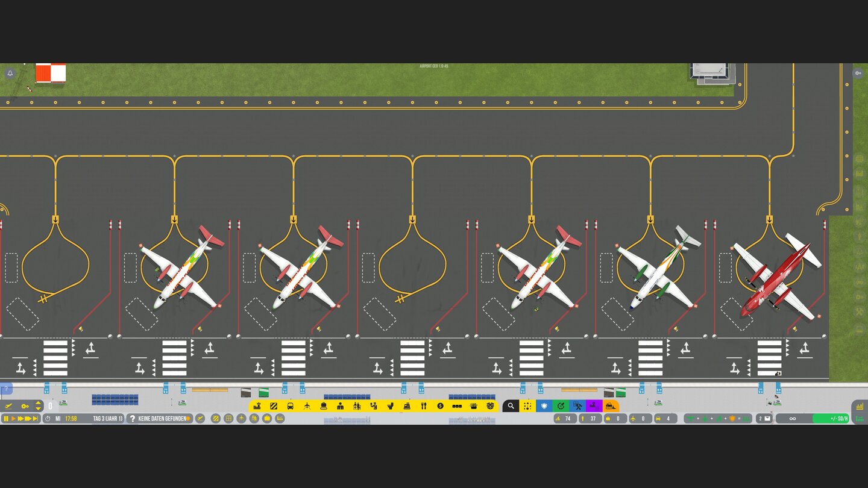Open the magnifier object search tool
This screenshot has height=488, width=868.
point(511,406)
